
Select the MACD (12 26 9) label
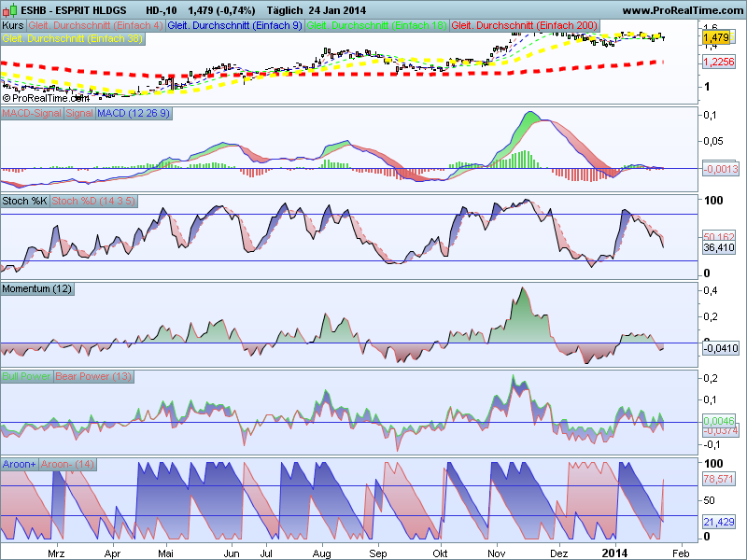coord(133,113)
